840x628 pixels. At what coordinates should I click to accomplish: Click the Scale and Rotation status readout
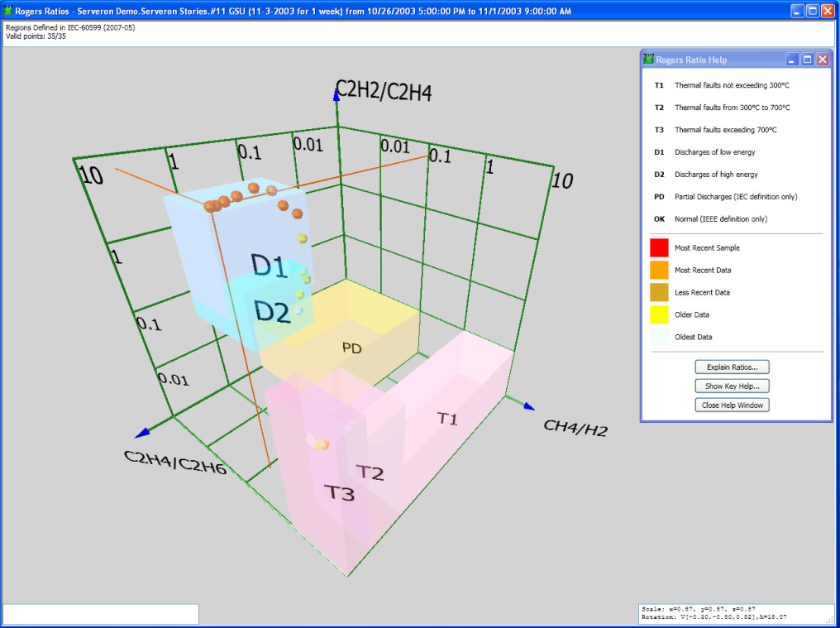[x=737, y=613]
